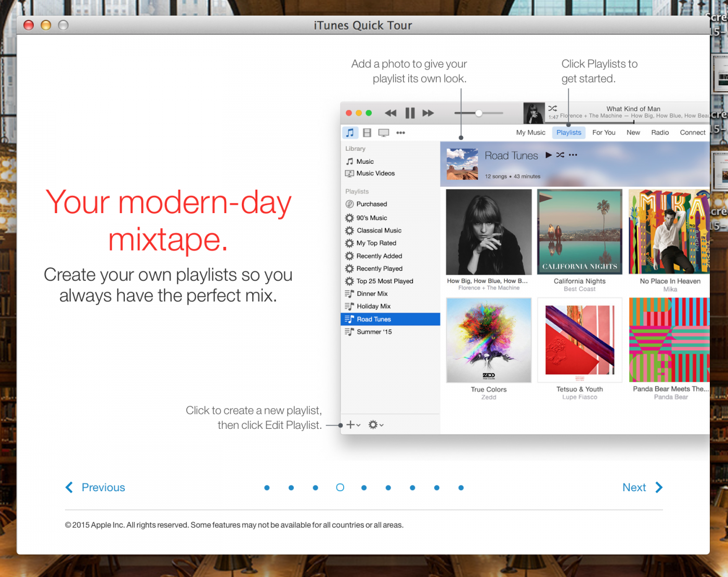The width and height of the screenshot is (728, 577).
Task: Switch to the Movies filmstrip icon
Action: click(367, 133)
